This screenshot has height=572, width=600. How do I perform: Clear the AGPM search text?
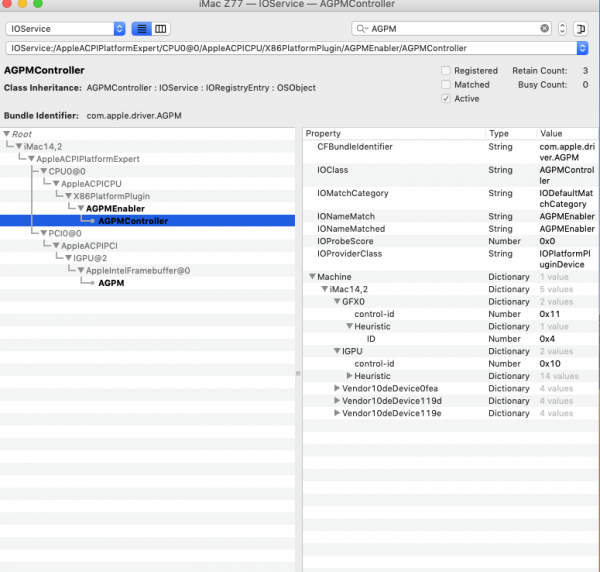click(544, 29)
